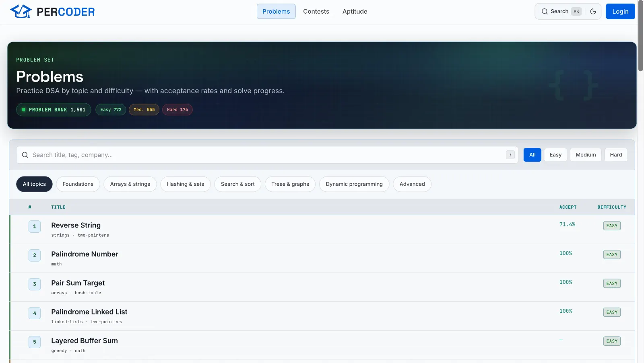
Task: Click number badge 1 for Reverse String
Action: click(x=35, y=226)
